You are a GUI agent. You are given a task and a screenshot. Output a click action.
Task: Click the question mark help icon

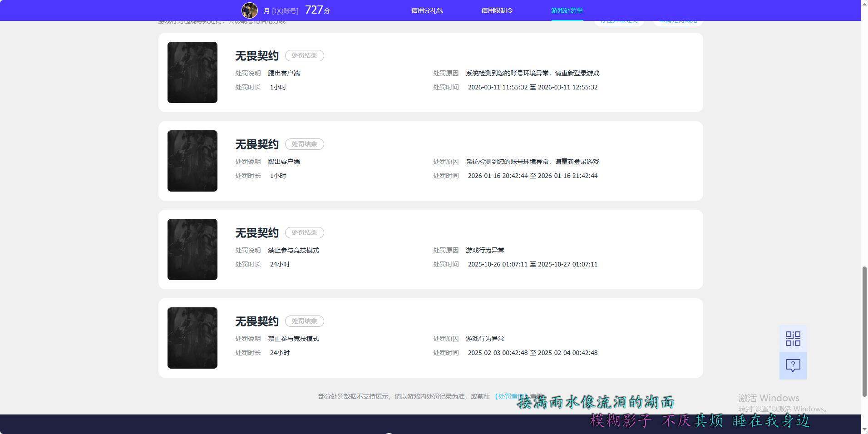(x=793, y=365)
